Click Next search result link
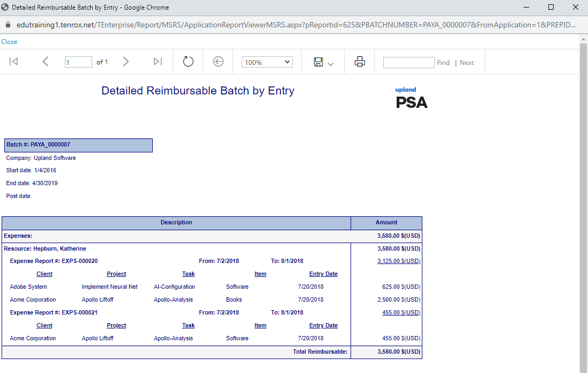 click(x=467, y=63)
